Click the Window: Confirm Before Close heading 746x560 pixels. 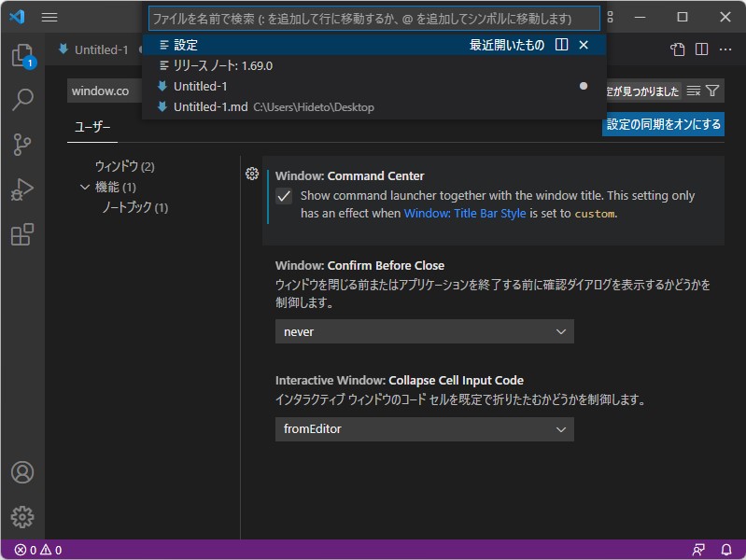(x=359, y=265)
